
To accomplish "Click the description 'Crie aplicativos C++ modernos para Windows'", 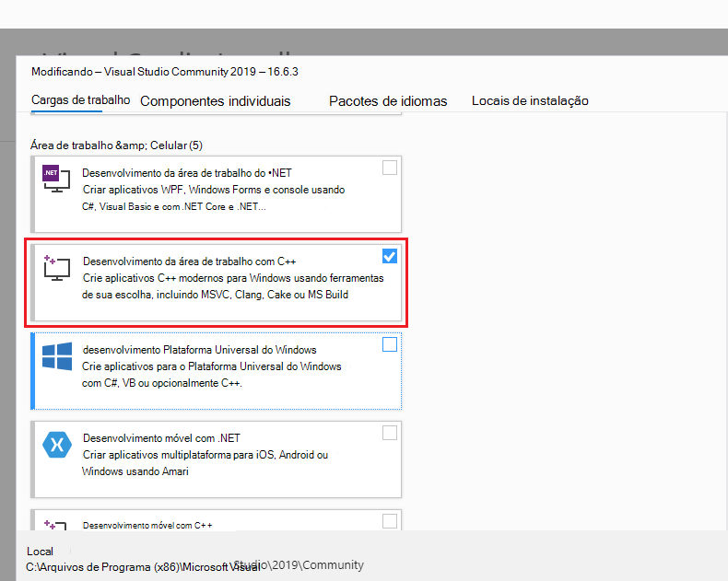I will click(233, 278).
